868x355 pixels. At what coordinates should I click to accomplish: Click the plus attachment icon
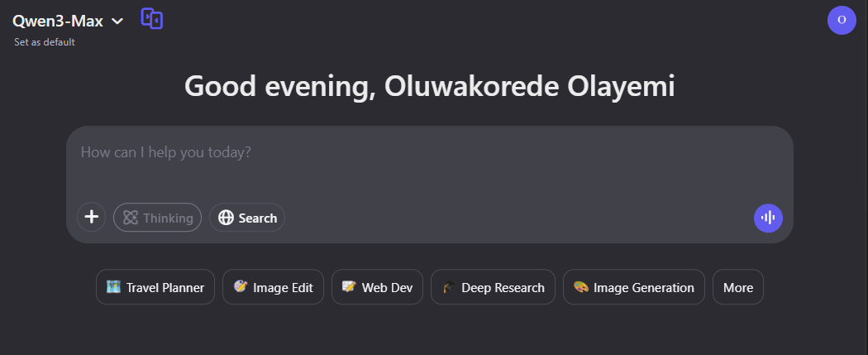92,218
